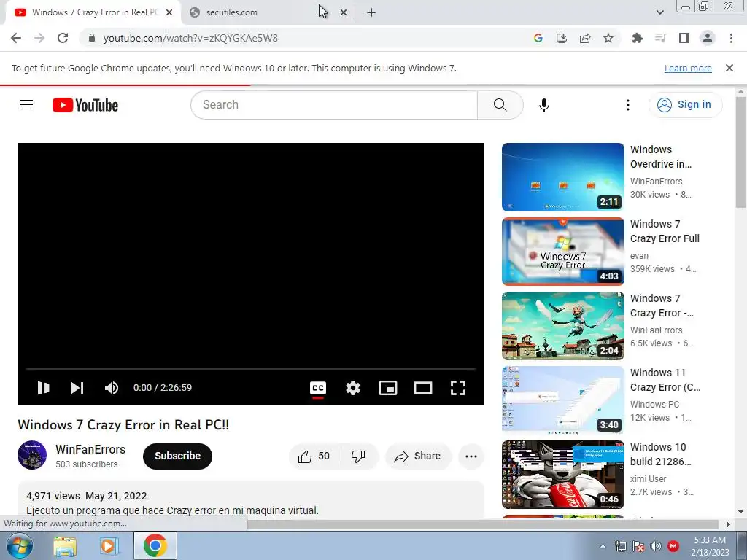Open more actions ellipsis below video
This screenshot has height=560, width=747.
pyautogui.click(x=471, y=456)
